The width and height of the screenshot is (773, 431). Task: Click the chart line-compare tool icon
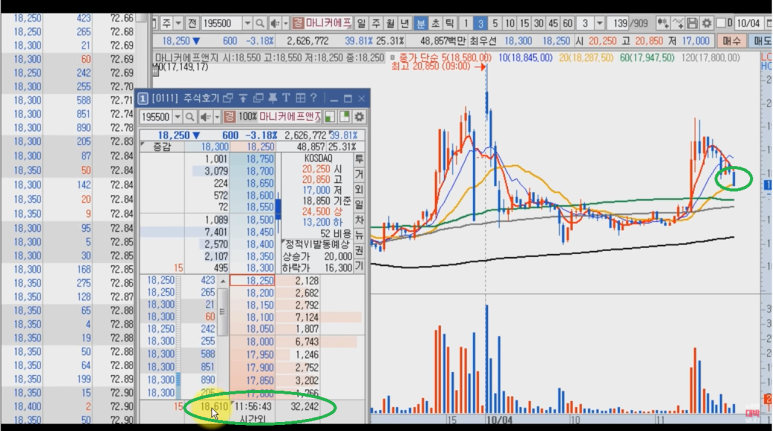coord(678,23)
